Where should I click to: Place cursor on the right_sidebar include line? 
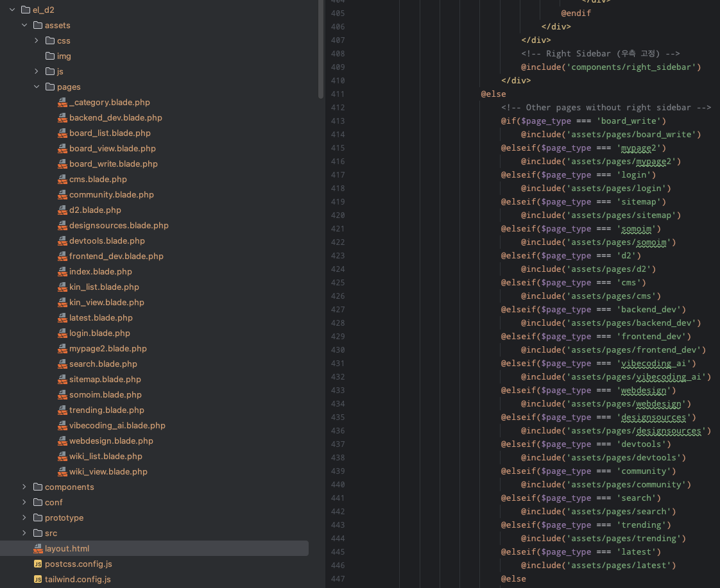tap(611, 67)
